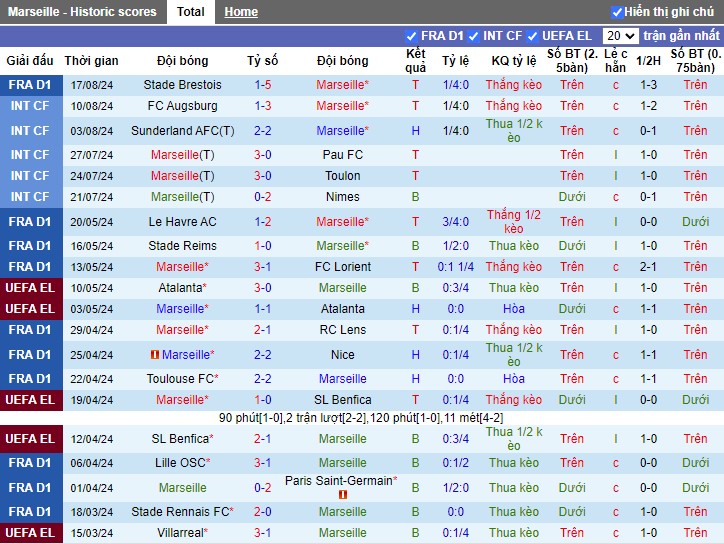
Task: Select Stade Reims team name
Action: pos(182,246)
